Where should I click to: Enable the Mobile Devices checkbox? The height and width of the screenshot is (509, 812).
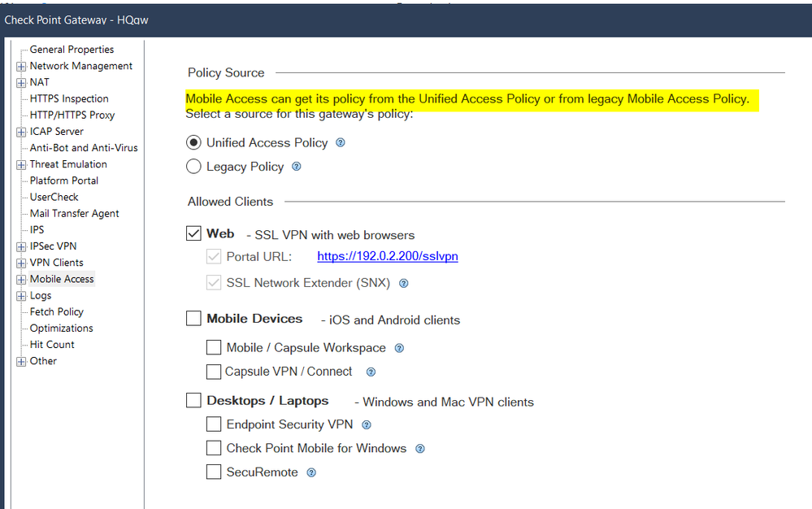(193, 319)
